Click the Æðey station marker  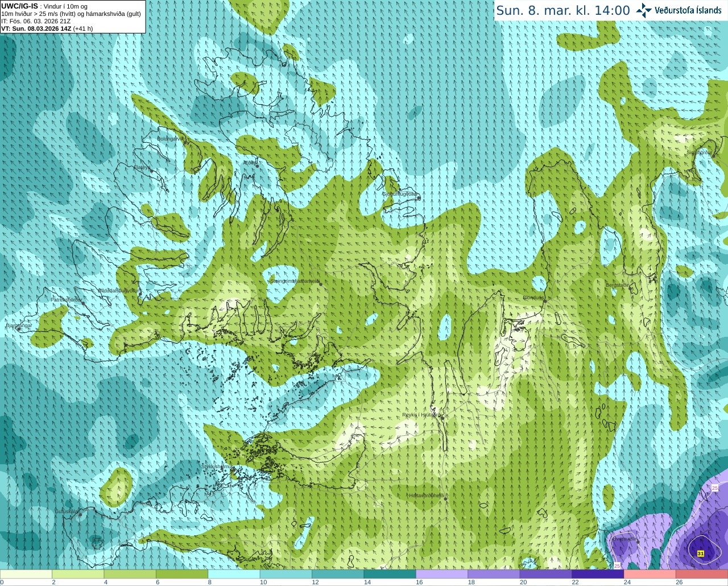(257, 166)
